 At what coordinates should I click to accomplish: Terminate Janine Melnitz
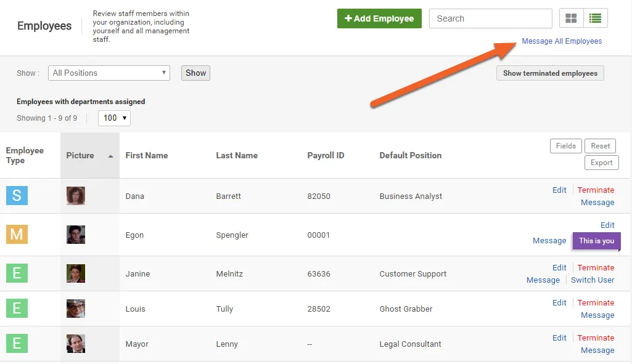pos(596,268)
